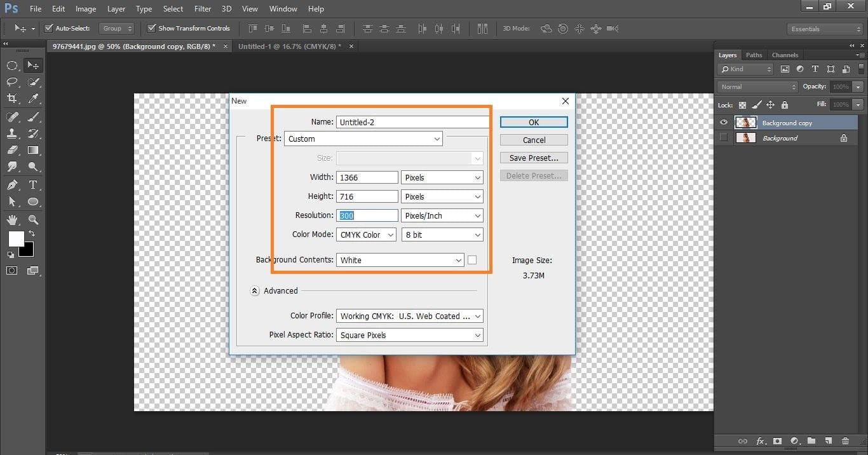Click the OK button in New dialog
The height and width of the screenshot is (455, 868).
(533, 121)
